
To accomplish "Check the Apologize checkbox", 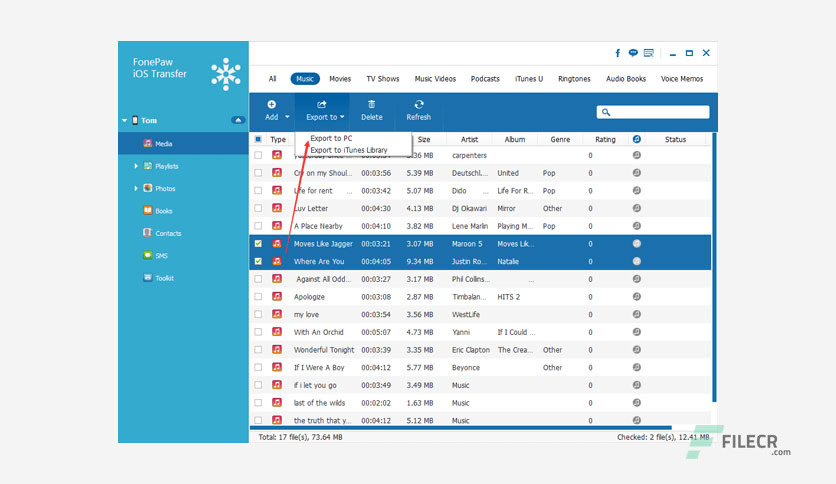I will click(258, 296).
